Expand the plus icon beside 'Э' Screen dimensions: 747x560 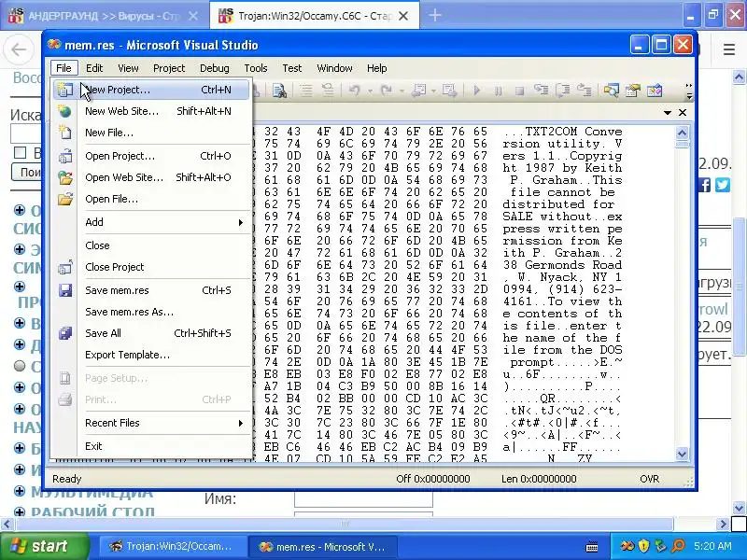pos(20,249)
